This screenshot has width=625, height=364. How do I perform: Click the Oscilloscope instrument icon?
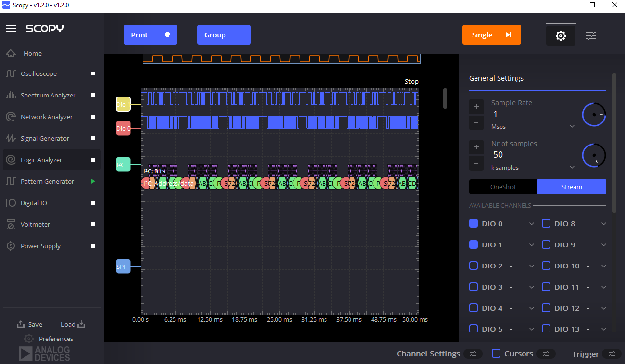click(11, 73)
